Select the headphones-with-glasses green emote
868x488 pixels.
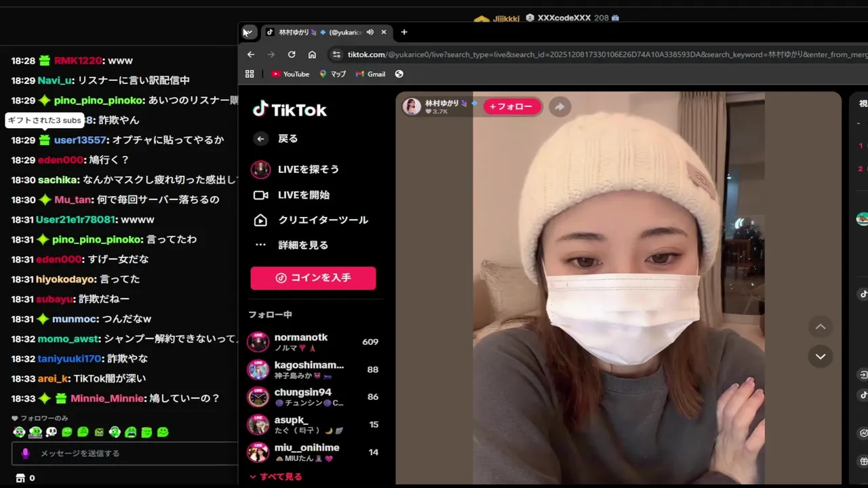pos(19,432)
